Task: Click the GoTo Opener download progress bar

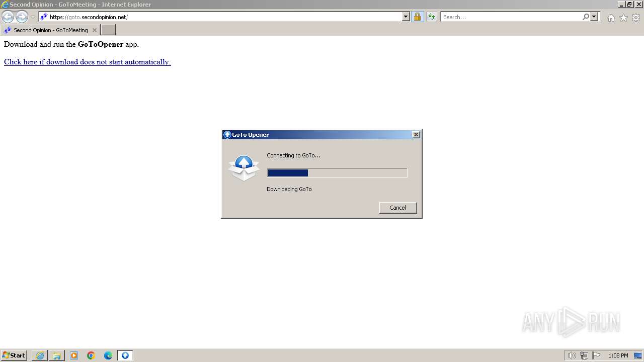Action: tap(337, 173)
